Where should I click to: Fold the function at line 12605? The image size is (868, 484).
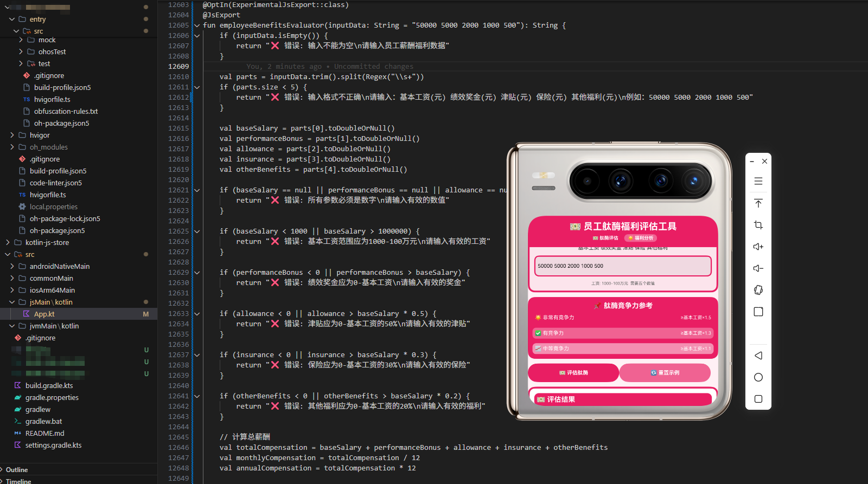[x=197, y=25]
